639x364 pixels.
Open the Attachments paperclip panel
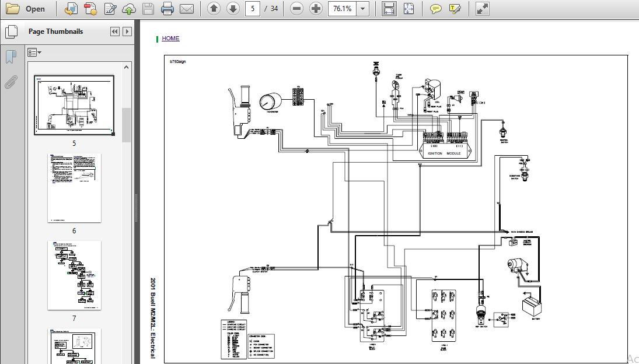coord(11,82)
